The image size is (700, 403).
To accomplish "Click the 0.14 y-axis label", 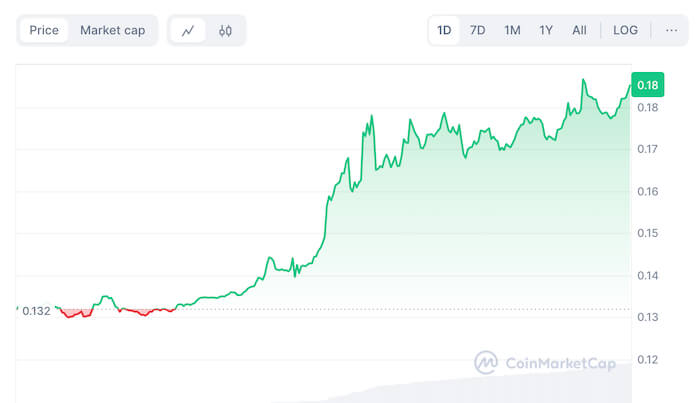I will pos(648,275).
